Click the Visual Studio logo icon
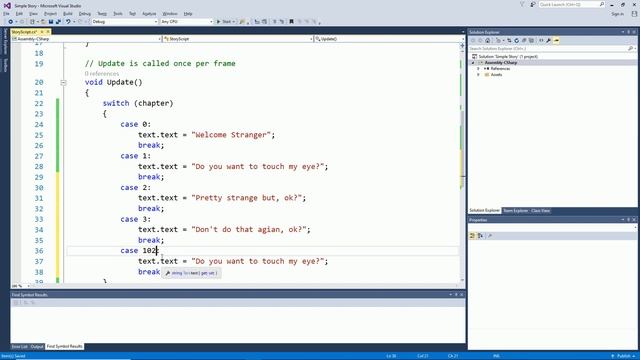Screen dimensions: 640x360 pyautogui.click(x=7, y=5)
